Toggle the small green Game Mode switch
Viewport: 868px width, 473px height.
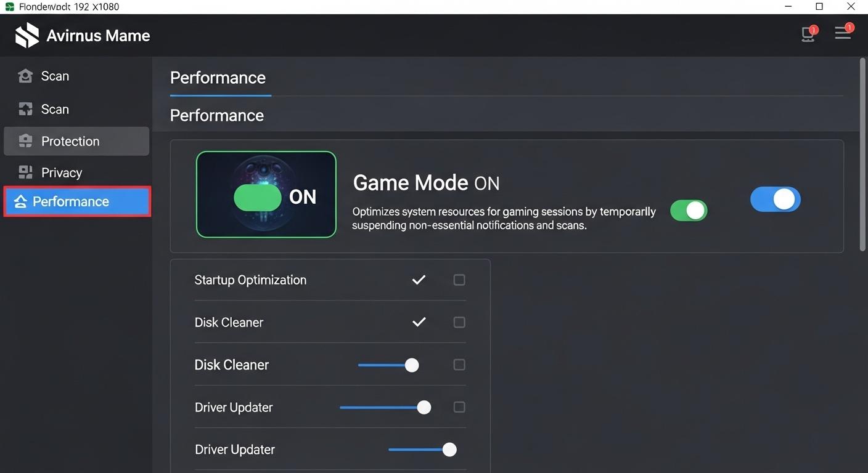[x=689, y=211]
